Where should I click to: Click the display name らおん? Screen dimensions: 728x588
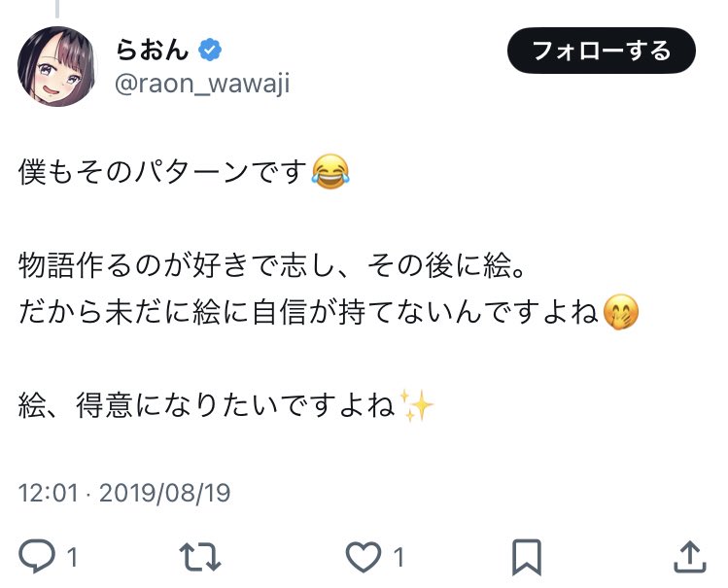pyautogui.click(x=154, y=49)
